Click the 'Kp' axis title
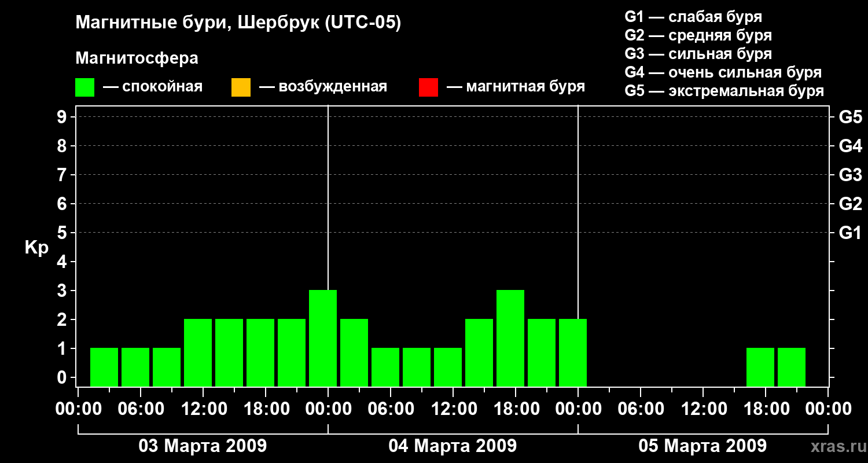 point(36,248)
